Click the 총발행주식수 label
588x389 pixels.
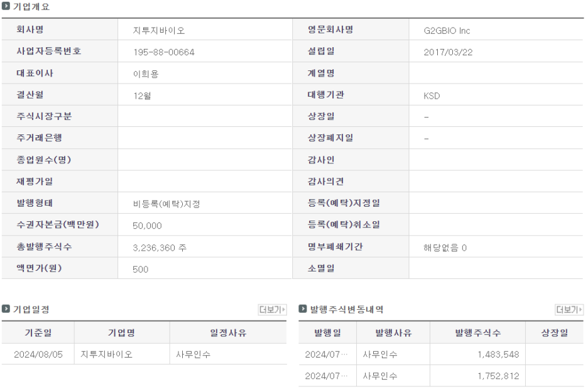pyautogui.click(x=44, y=246)
